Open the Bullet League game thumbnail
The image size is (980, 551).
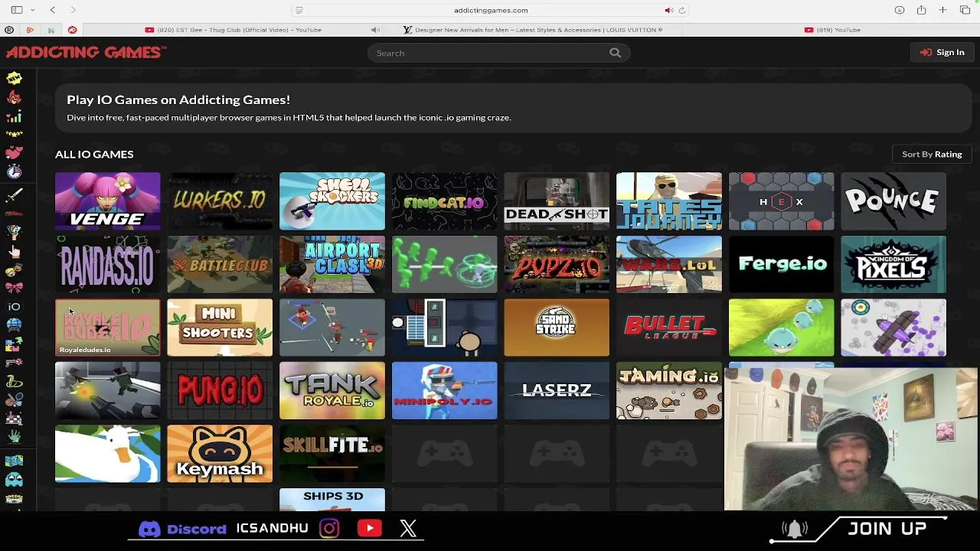(669, 328)
